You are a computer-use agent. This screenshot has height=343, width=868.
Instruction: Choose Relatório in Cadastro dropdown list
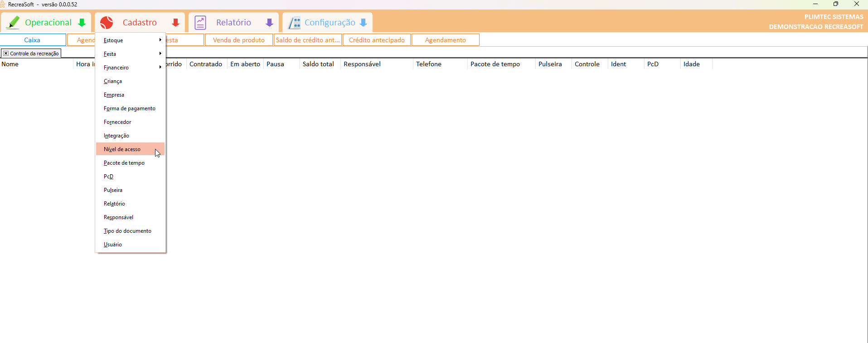tap(130, 204)
